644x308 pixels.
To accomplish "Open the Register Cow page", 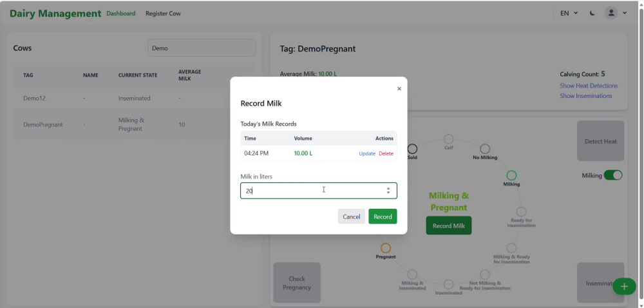I will (163, 13).
